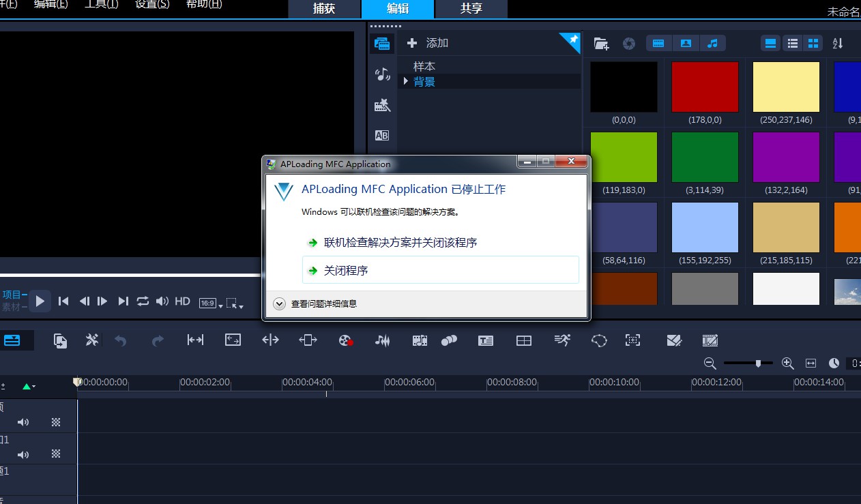Screen dimensions: 861x504
Task: Open the Record/Capture option film reel
Action: [x=346, y=340]
